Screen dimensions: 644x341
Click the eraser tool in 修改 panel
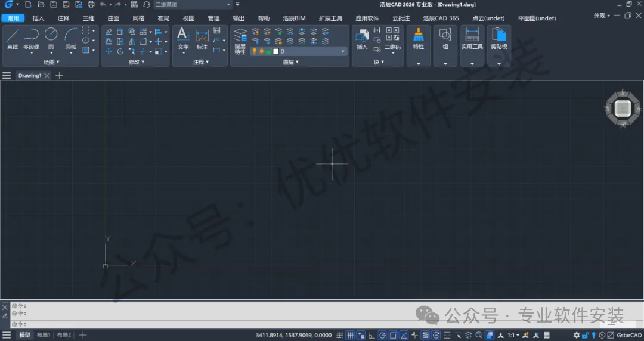click(x=109, y=32)
